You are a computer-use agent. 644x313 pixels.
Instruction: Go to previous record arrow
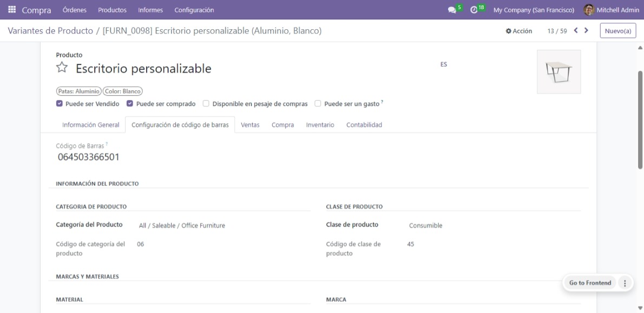576,31
